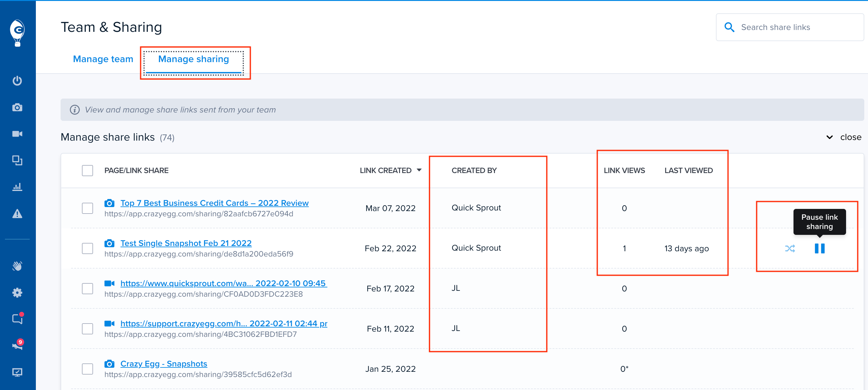Click the close text label
Screen dimensions: 868x390
[x=851, y=137]
